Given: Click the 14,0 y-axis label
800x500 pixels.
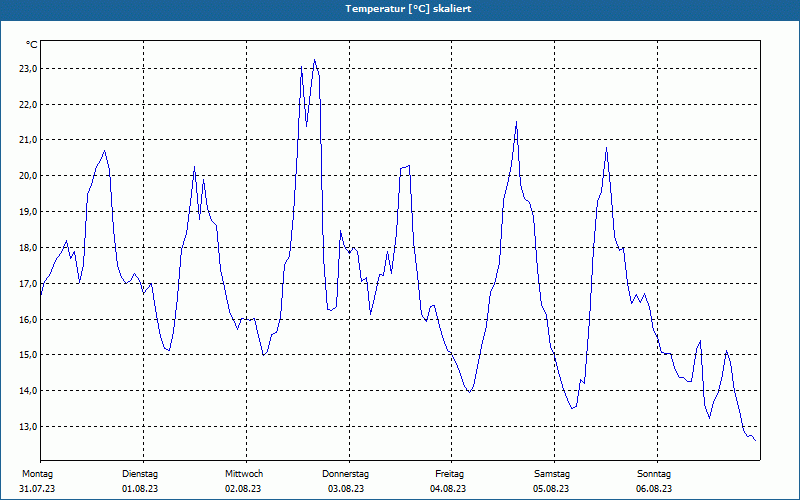Looking at the screenshot, I should coord(28,391).
